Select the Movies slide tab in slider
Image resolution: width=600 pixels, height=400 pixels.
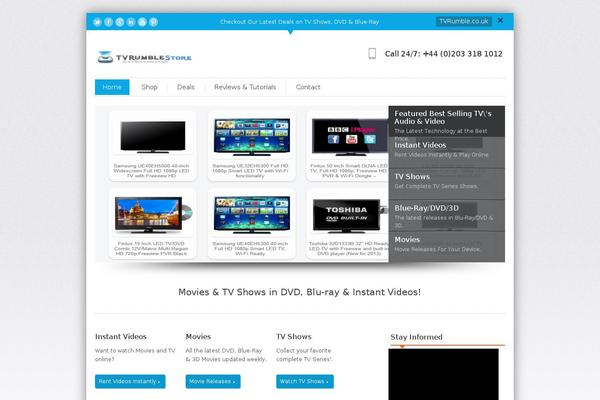447,247
